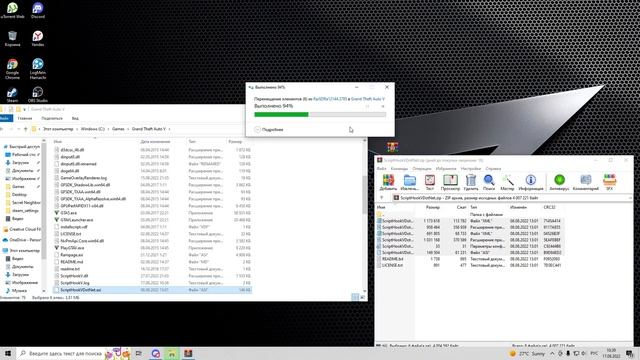Click the Add (Добавить) button in WinRAR toolbar
The image size is (640, 360).
coord(388,182)
